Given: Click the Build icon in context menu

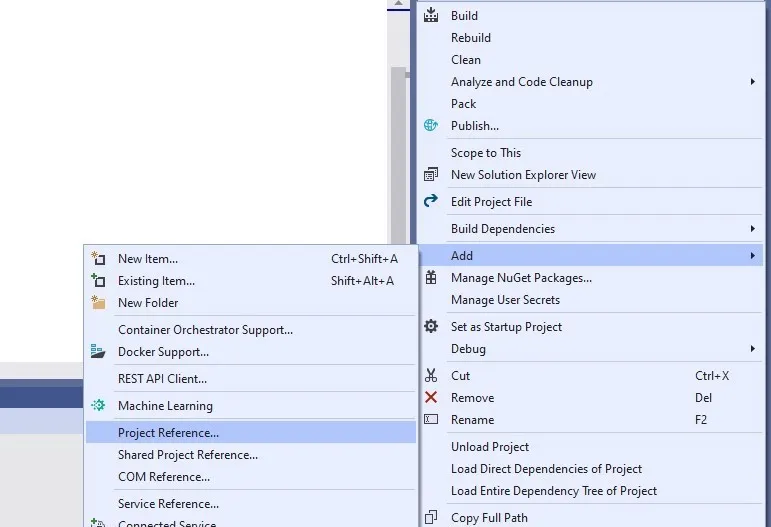Looking at the screenshot, I should pos(431,15).
